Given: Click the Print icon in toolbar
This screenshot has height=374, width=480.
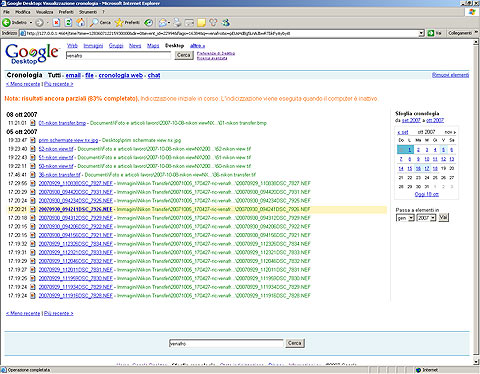Looking at the screenshot, I should tap(177, 23).
